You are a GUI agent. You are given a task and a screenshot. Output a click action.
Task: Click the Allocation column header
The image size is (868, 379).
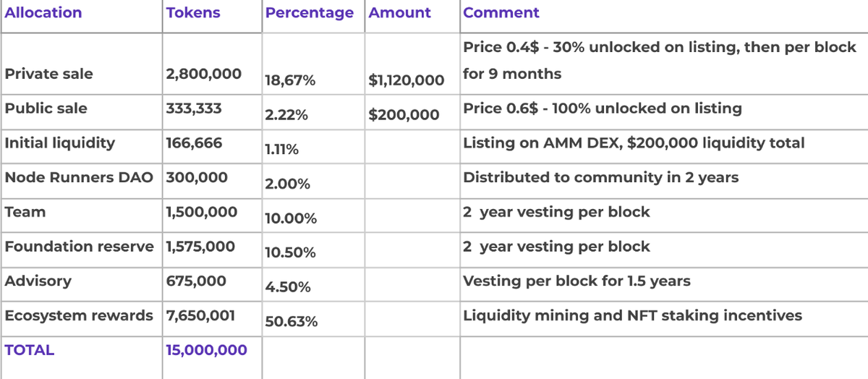43,13
